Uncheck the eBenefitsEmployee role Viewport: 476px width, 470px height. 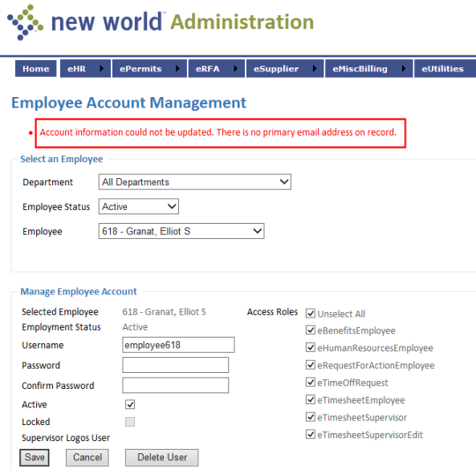pos(311,330)
